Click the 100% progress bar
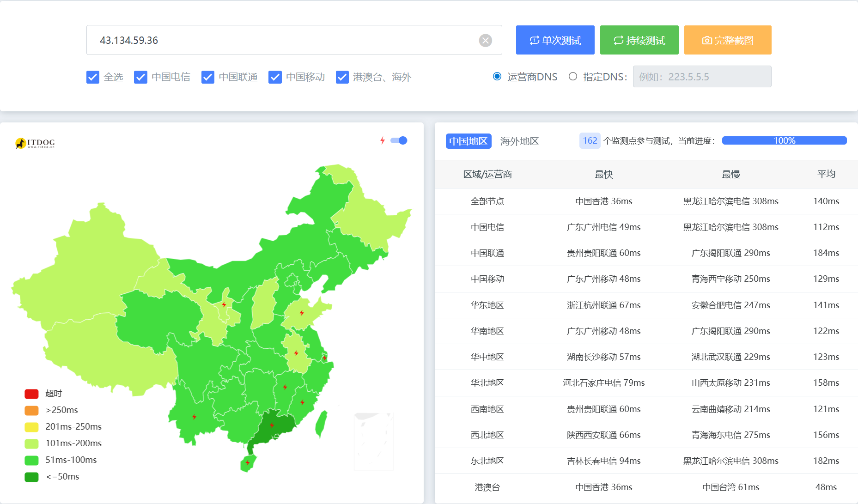Image resolution: width=858 pixels, height=504 pixels. (x=784, y=140)
